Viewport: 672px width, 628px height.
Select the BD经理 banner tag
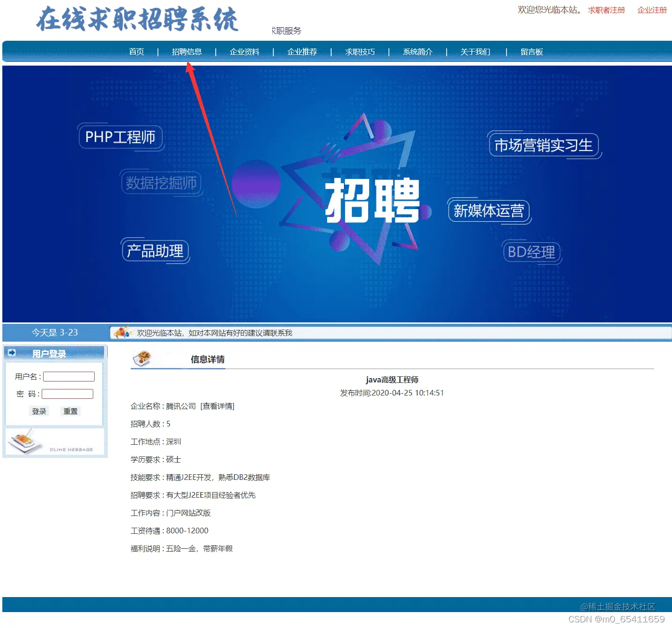[531, 252]
